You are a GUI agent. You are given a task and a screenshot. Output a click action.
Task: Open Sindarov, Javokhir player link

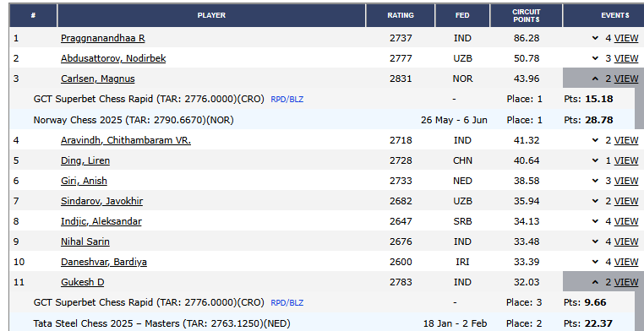coord(102,201)
